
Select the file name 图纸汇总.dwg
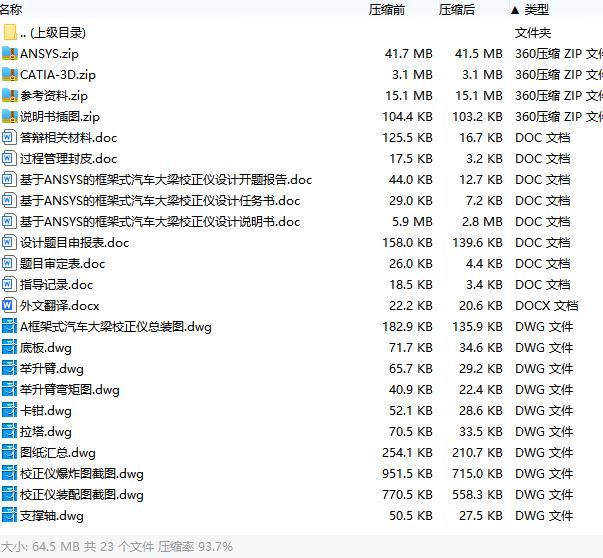[58, 453]
